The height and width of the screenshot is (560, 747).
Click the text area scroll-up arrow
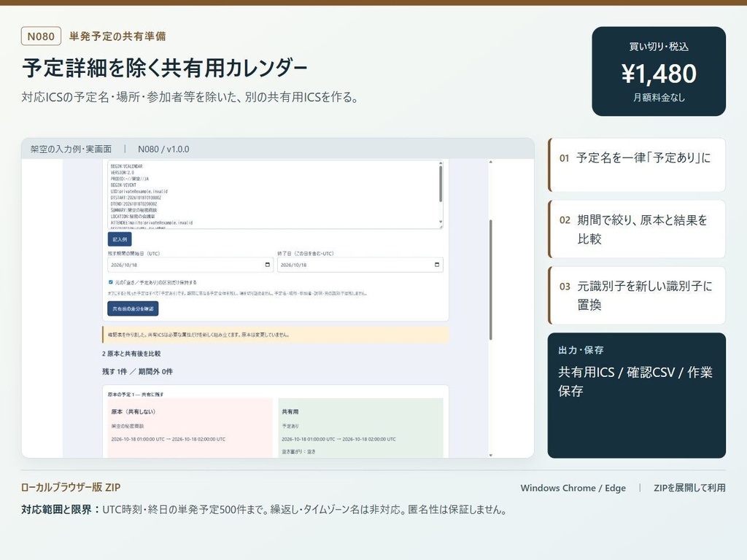click(441, 163)
